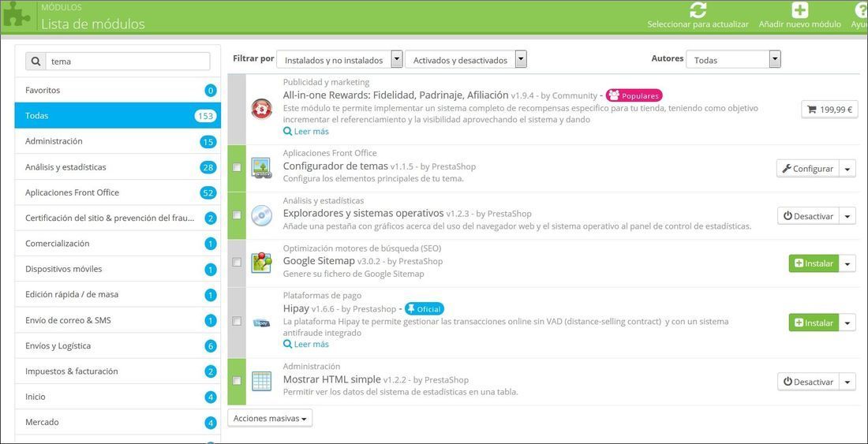Open the Impuestos & facturación category
Image resolution: width=868 pixels, height=444 pixels.
pos(118,371)
